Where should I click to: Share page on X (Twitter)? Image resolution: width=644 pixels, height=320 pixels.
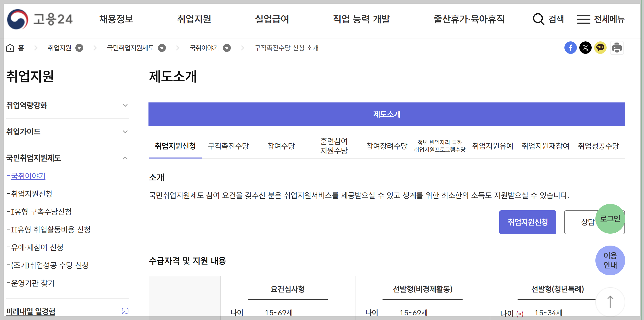coord(585,48)
